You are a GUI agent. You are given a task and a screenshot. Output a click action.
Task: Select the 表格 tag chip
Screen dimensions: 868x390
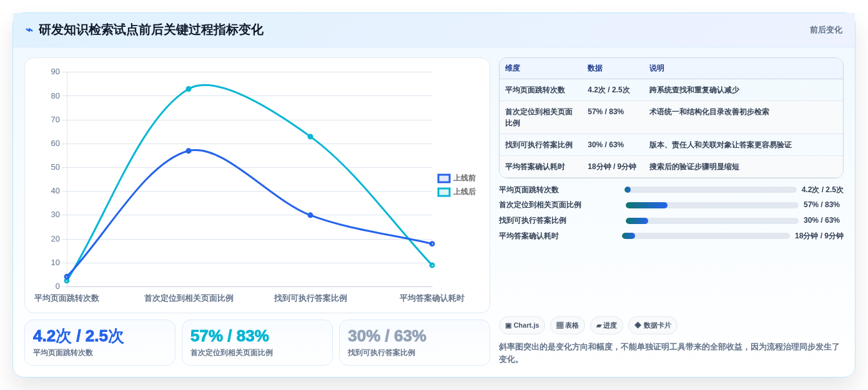point(568,325)
